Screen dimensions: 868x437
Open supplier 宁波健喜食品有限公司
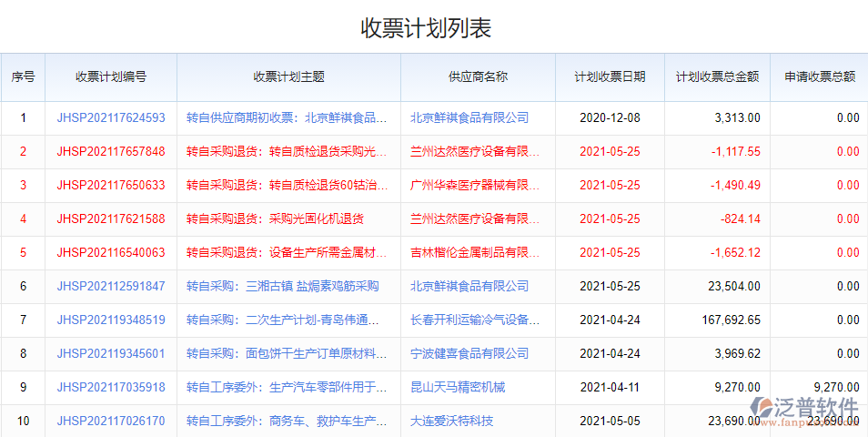(x=469, y=353)
